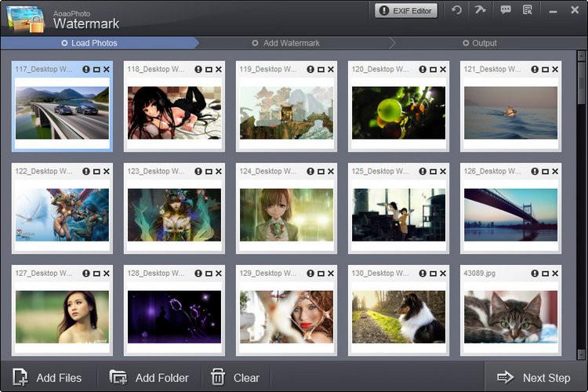Show EXIF info for 129_Desktop W photo
This screenshot has width=588, height=392.
310,274
